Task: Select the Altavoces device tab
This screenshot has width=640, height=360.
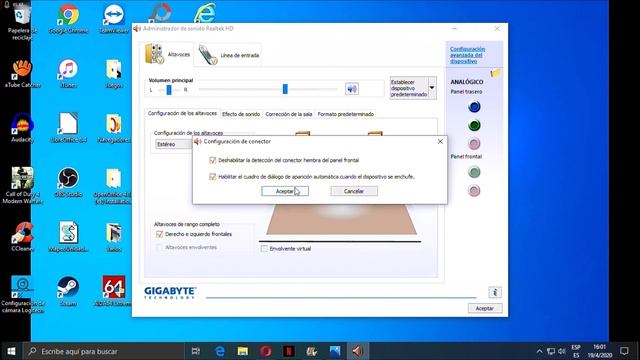Action: [167, 54]
